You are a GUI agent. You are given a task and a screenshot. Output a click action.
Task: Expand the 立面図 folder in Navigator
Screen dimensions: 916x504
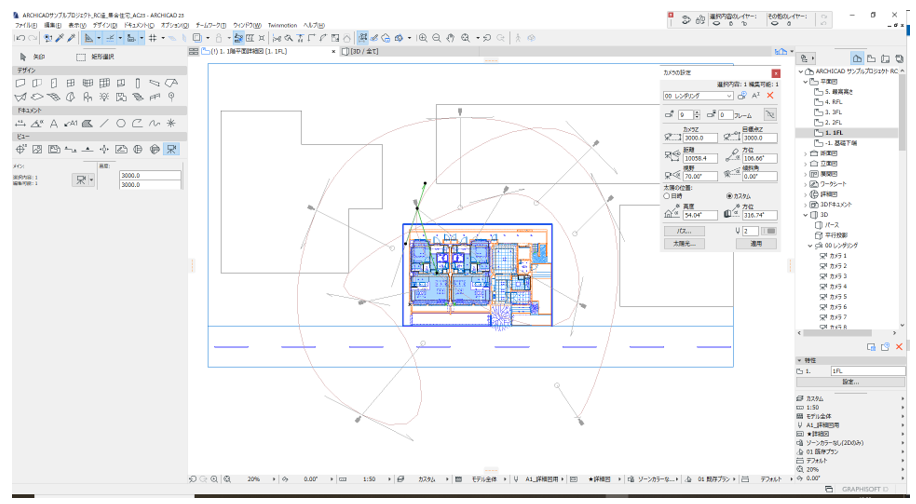click(806, 164)
